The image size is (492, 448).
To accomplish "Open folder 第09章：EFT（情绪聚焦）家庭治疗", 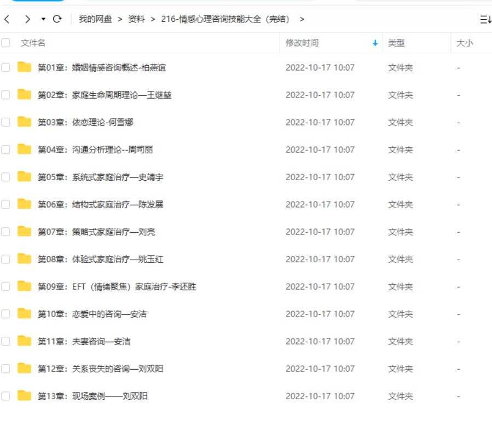I will point(117,286).
